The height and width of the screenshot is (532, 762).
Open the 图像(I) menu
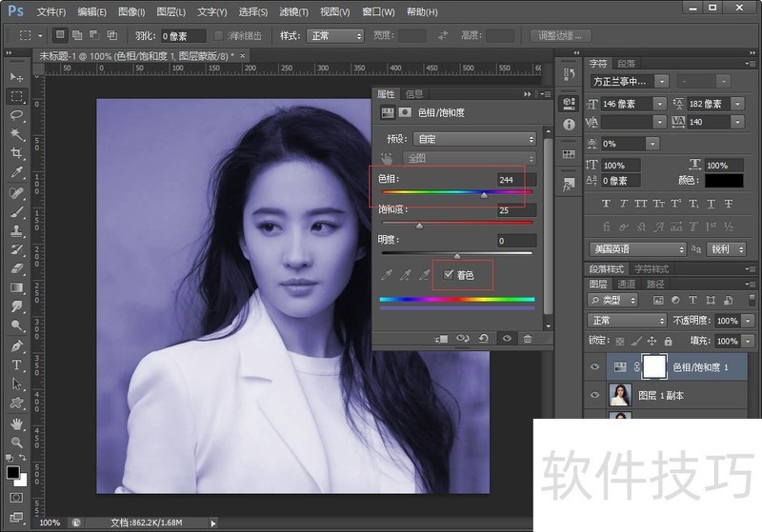point(131,11)
